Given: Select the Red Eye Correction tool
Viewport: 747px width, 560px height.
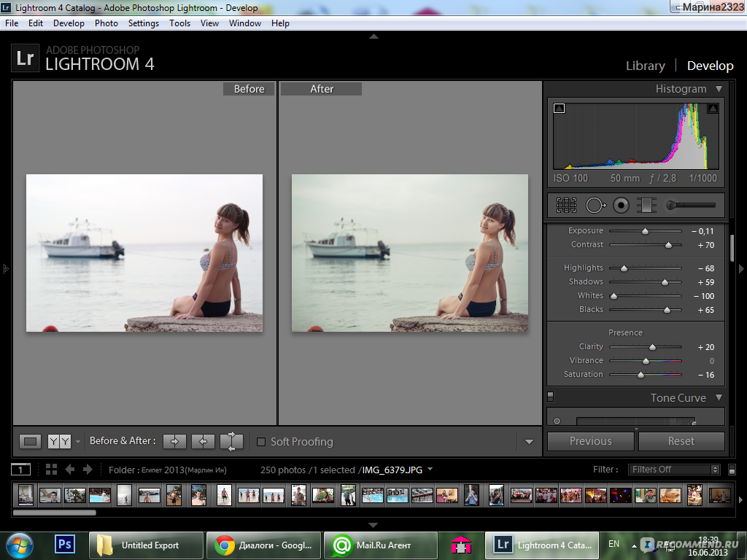Looking at the screenshot, I should pyautogui.click(x=622, y=205).
